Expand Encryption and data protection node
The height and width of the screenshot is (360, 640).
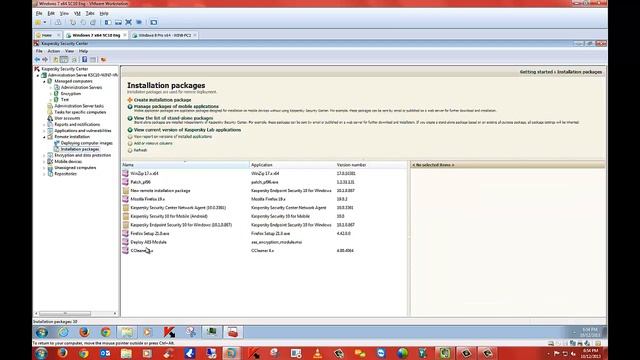(x=44, y=156)
